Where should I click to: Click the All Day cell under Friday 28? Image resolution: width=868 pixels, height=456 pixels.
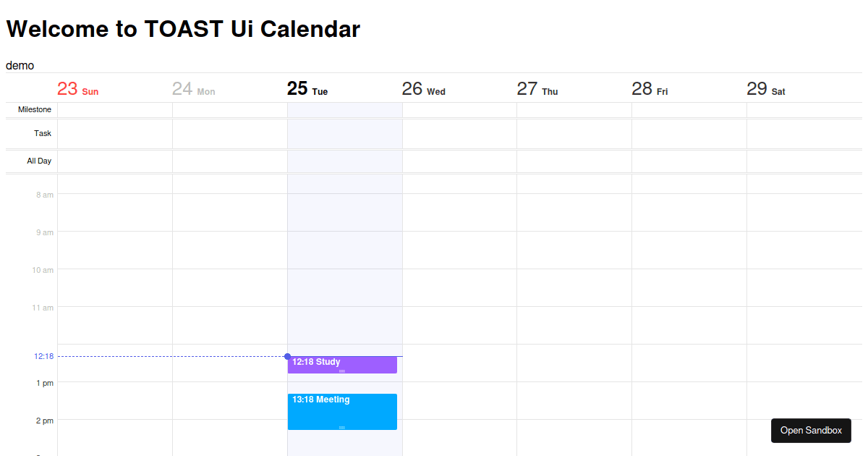689,161
